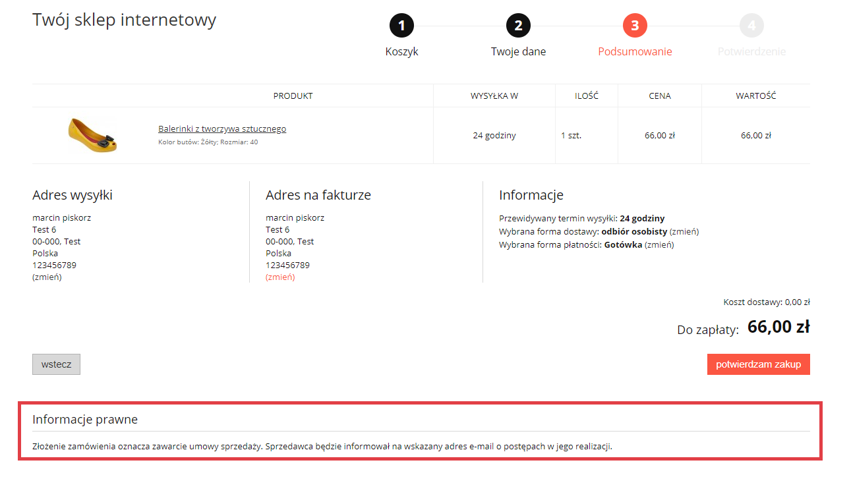Click the greyed-out step 4 circle
The height and width of the screenshot is (504, 851).
point(751,26)
